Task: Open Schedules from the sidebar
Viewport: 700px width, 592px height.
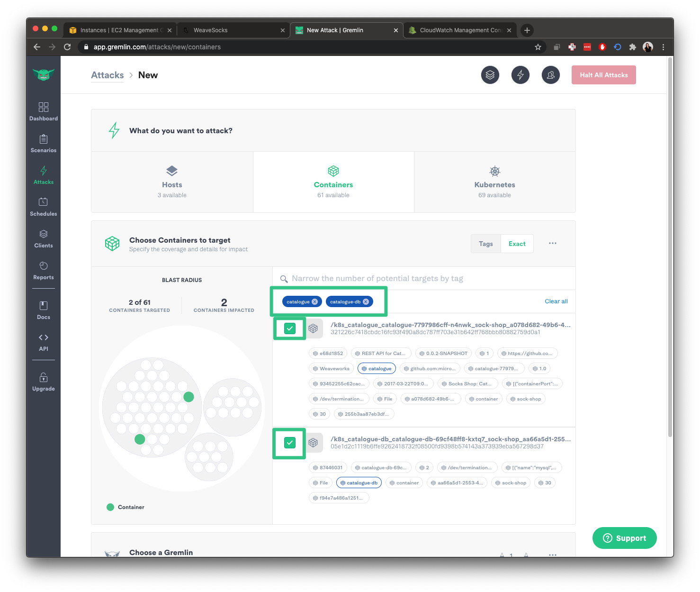Action: [x=44, y=207]
